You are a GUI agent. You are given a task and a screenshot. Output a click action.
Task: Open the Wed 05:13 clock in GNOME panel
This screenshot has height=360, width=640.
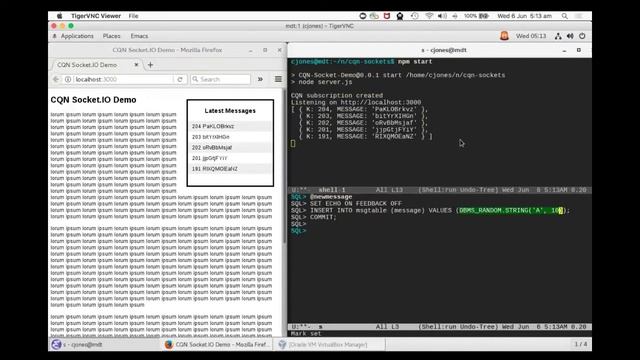point(531,36)
